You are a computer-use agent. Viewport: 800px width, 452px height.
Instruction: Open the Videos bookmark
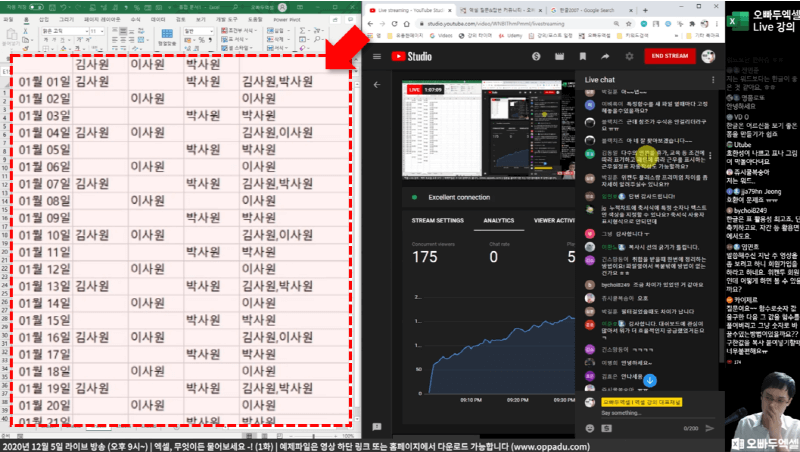click(441, 36)
